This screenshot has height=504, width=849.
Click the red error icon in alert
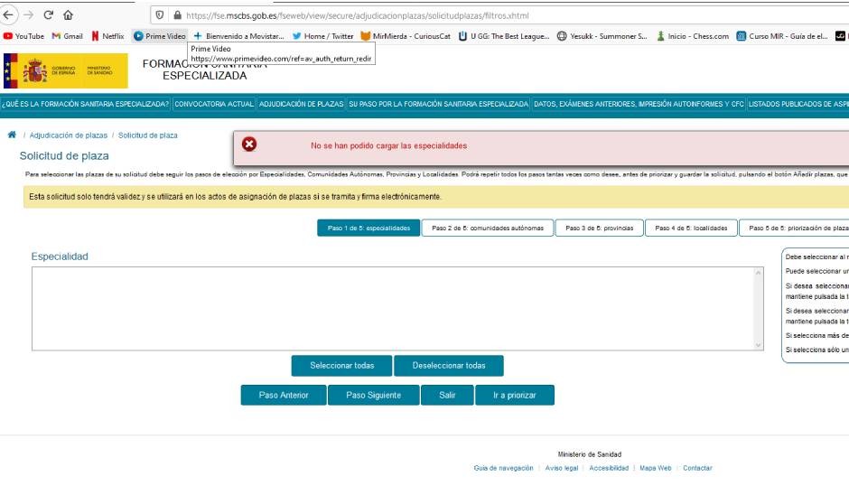249,145
